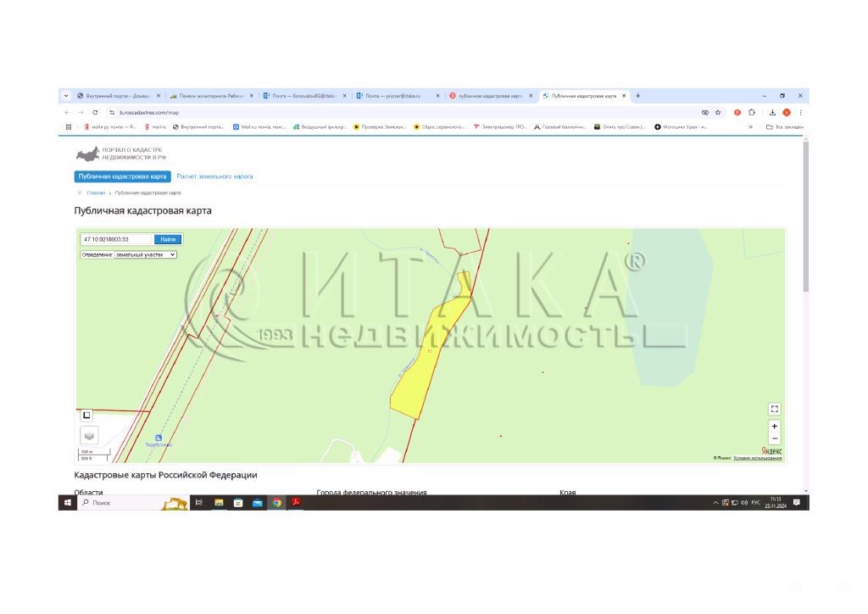
Task: Open File Explorer from the taskbar
Action: coord(220,503)
